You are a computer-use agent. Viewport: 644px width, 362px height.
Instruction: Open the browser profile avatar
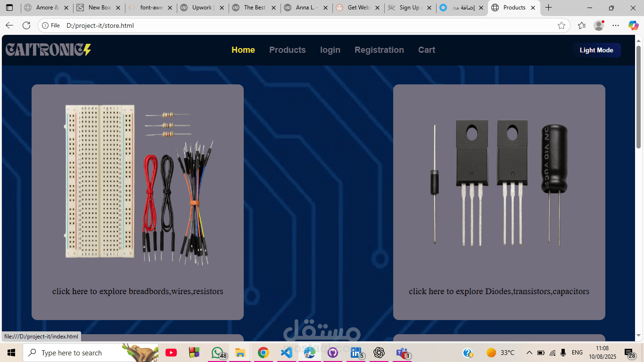point(599,25)
